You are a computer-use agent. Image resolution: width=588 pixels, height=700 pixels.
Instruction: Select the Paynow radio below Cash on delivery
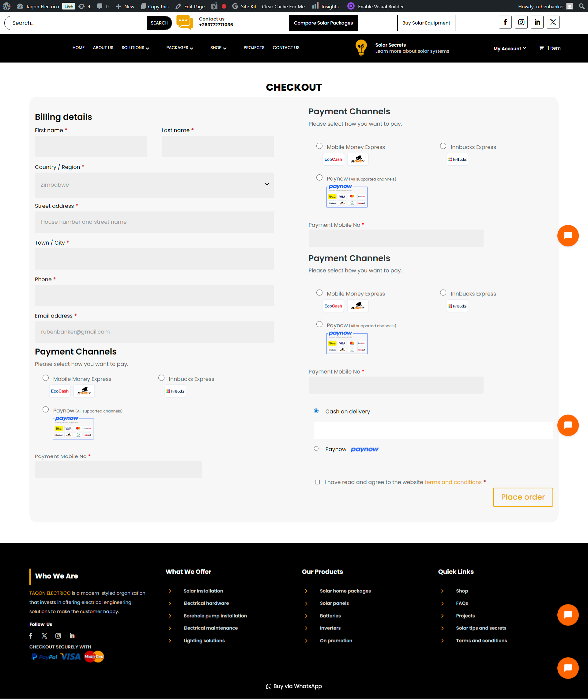coord(316,449)
